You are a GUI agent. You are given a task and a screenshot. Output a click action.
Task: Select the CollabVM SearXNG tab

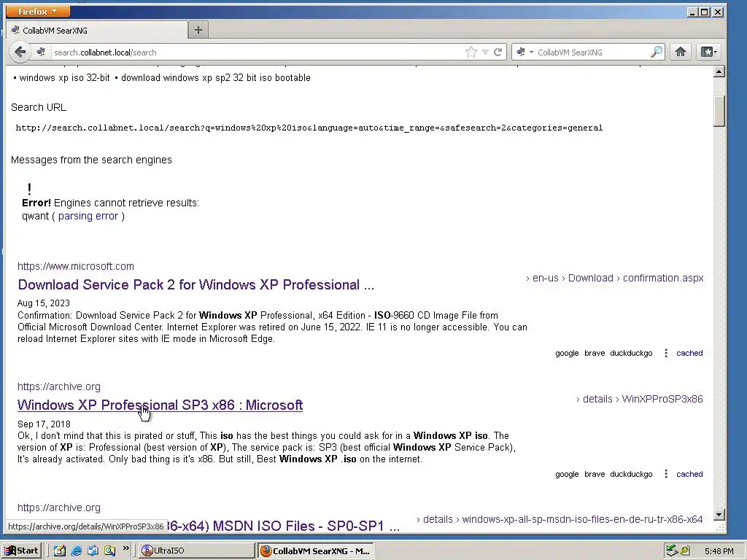click(x=97, y=30)
